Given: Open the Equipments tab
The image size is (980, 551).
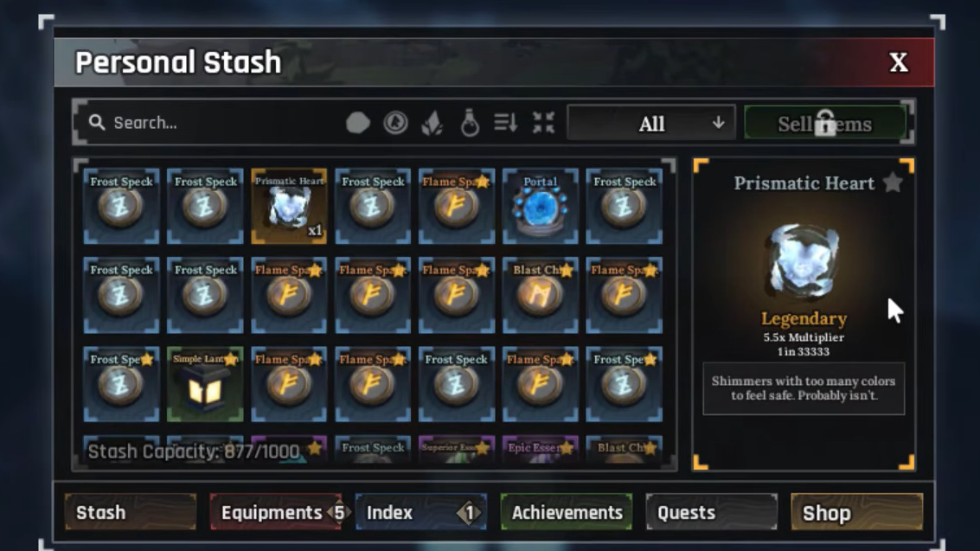Looking at the screenshot, I should point(276,512).
